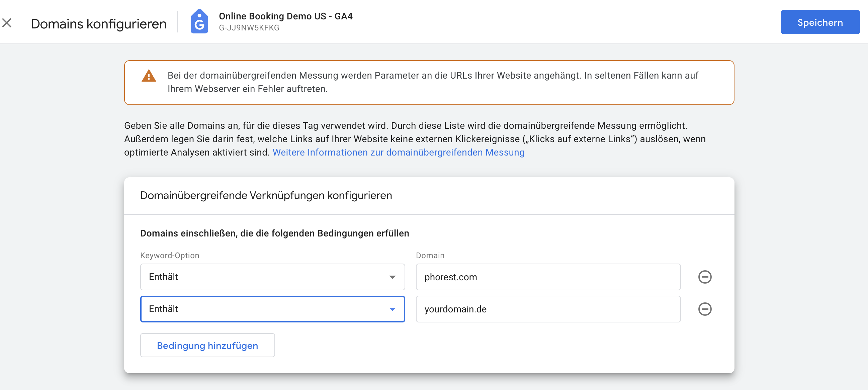Click Domains einschließen condition heading text
868x390 pixels.
click(274, 233)
